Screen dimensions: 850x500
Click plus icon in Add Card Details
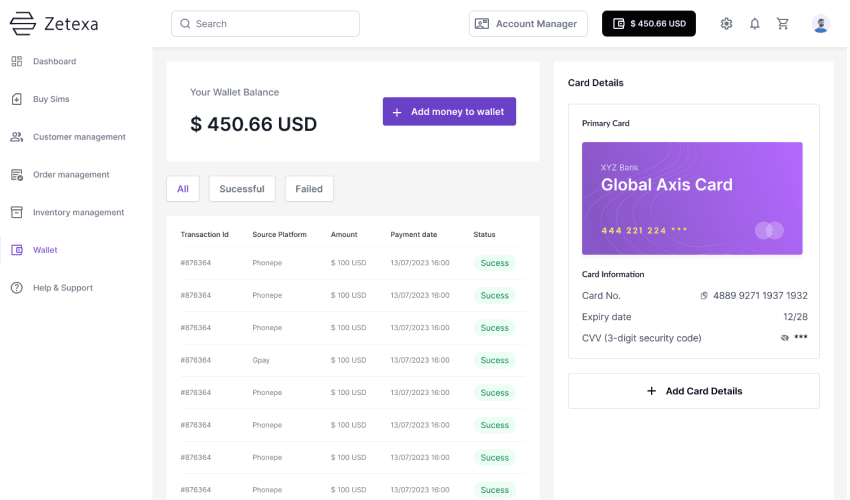[652, 391]
